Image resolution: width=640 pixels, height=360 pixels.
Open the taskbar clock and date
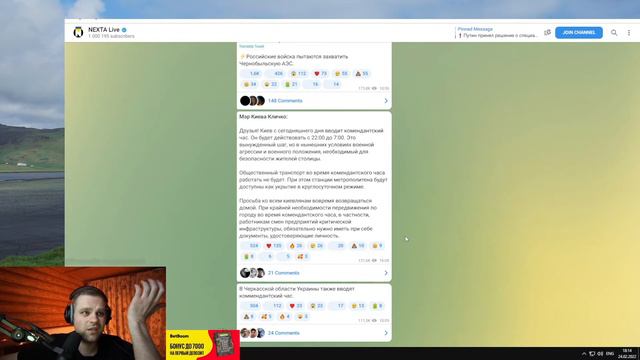pyautogui.click(x=627, y=353)
